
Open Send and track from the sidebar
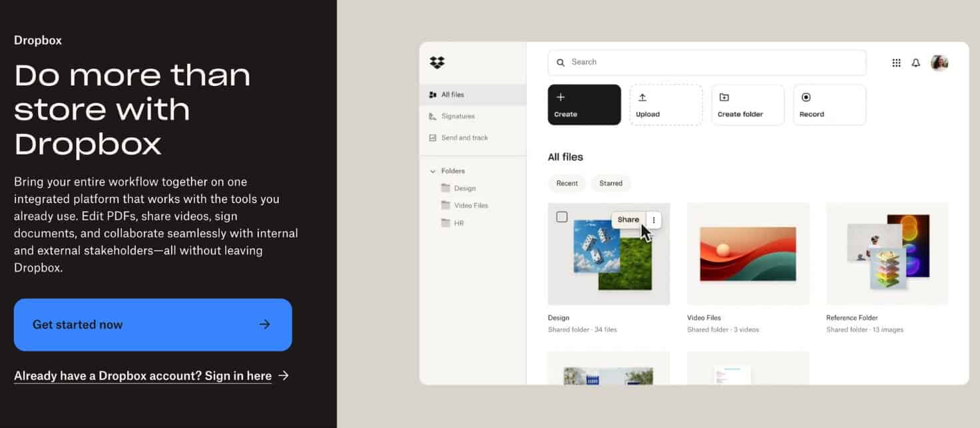point(433,138)
